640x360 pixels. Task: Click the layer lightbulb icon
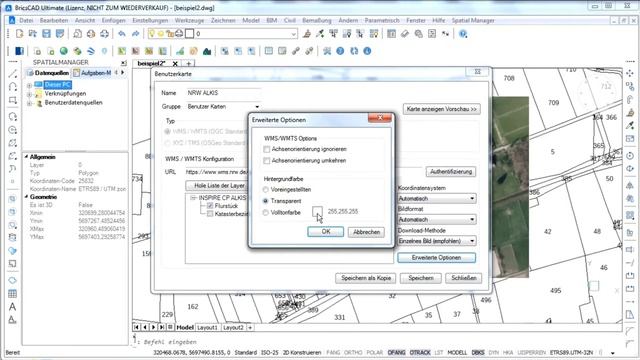tap(151, 34)
